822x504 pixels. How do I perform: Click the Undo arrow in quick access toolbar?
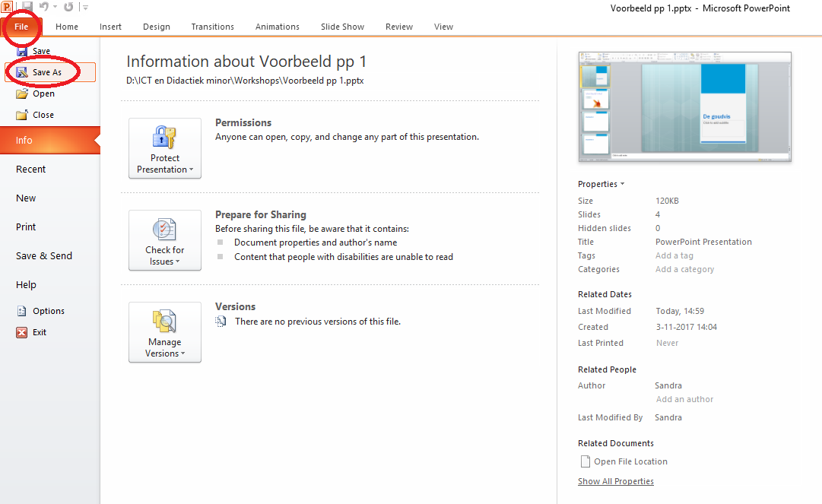pos(44,7)
